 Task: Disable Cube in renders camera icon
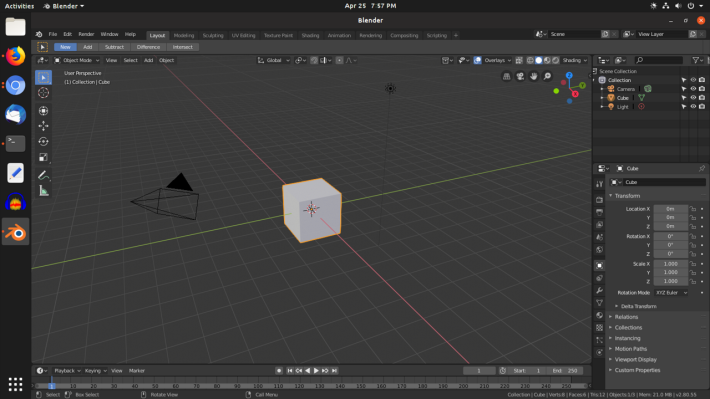click(702, 98)
